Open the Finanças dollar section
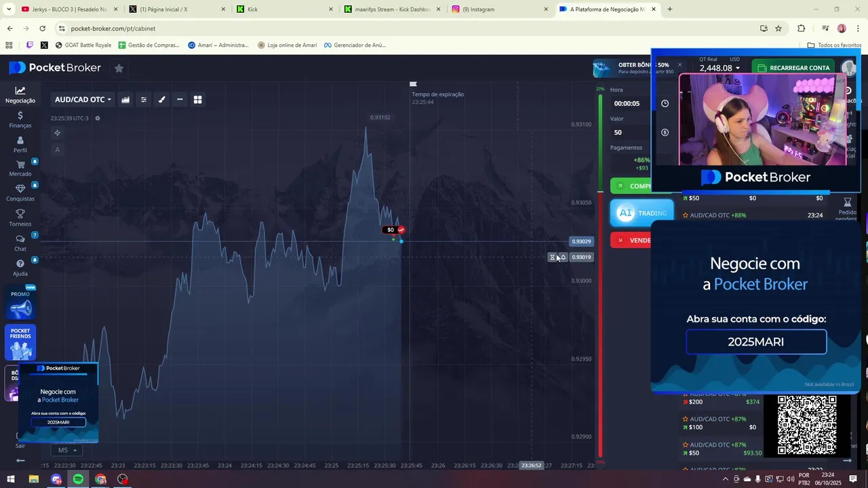The image size is (868, 488). [x=20, y=120]
